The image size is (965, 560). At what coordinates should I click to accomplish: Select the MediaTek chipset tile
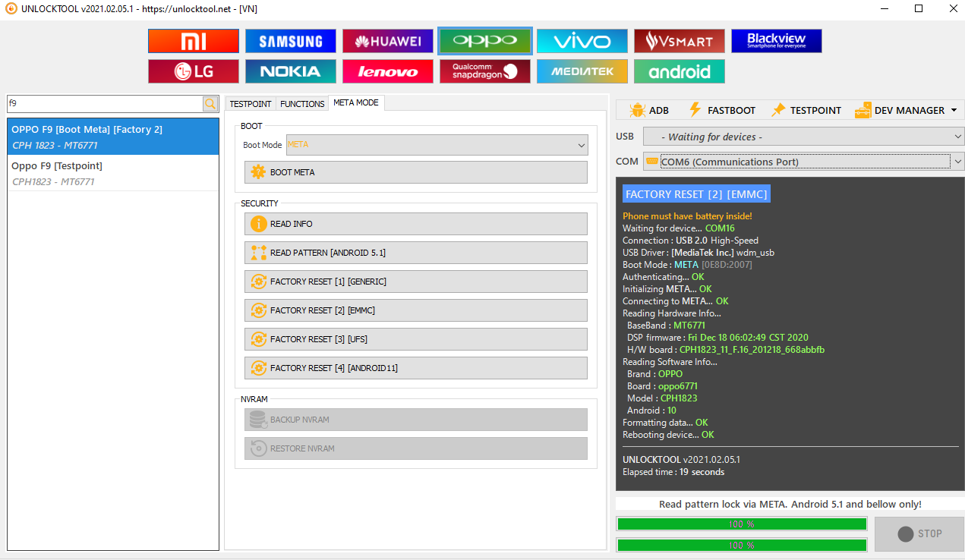click(x=582, y=71)
